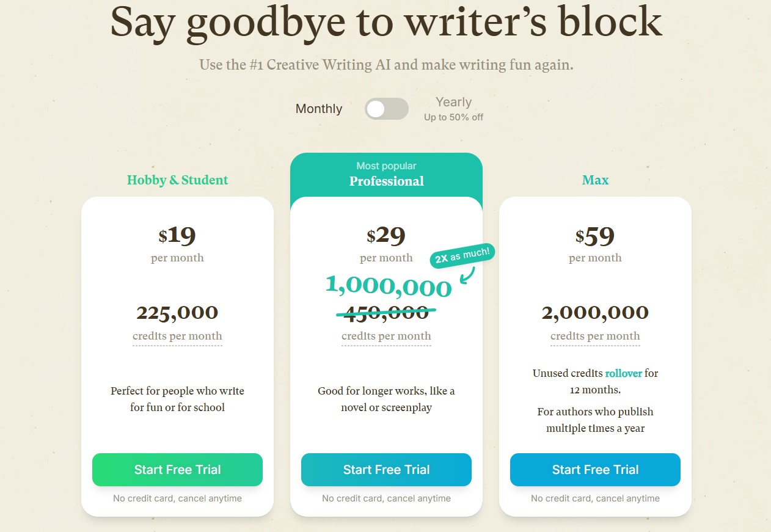Click the 2X as much badge
The width and height of the screenshot is (771, 532).
tap(462, 255)
